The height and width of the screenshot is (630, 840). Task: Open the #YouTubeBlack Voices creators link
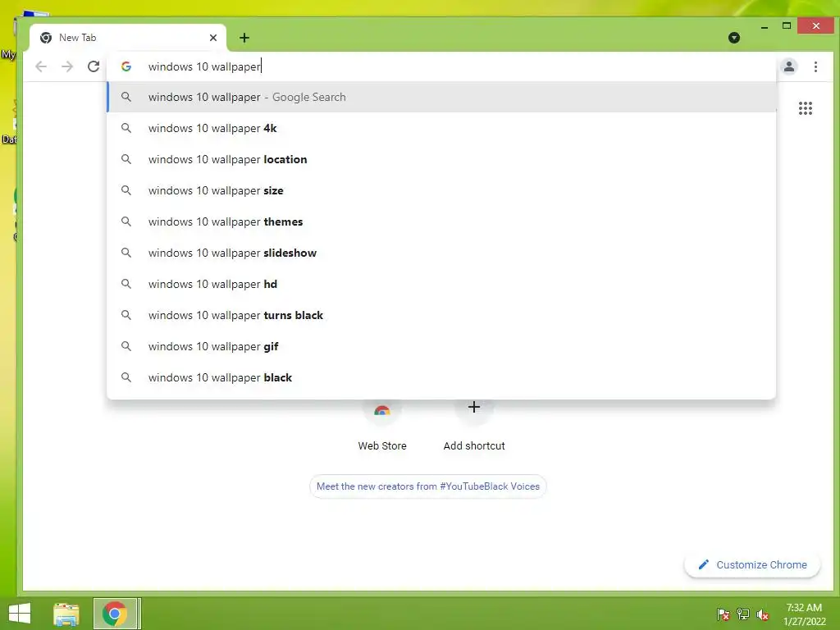point(428,486)
